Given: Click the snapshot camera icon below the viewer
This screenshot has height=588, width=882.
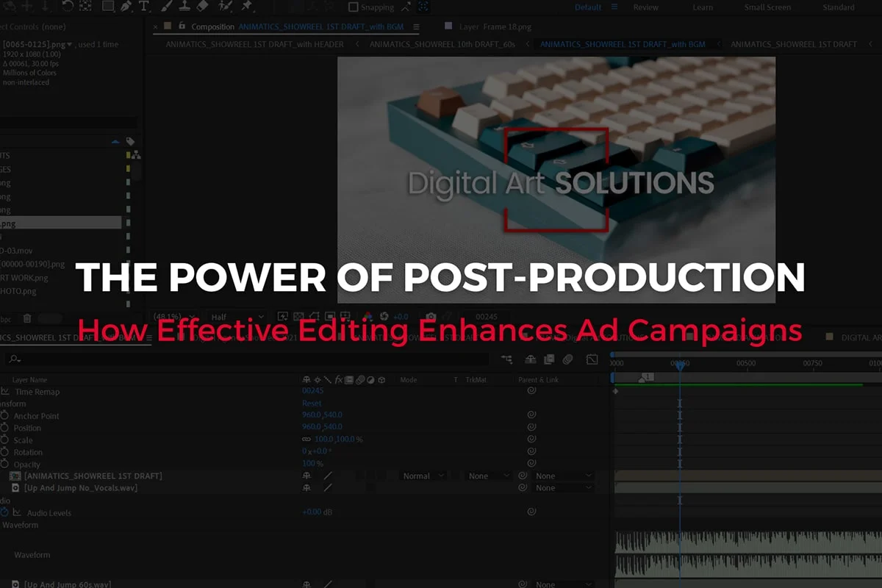Looking at the screenshot, I should click(432, 317).
